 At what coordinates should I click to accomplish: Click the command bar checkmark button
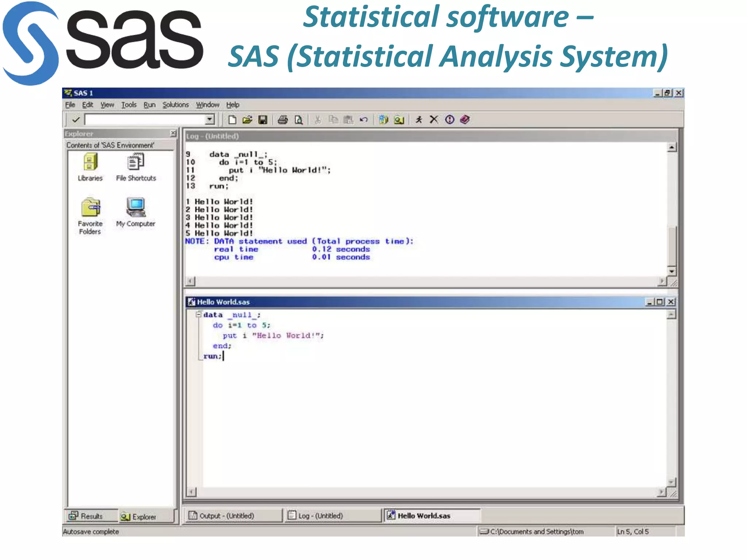[76, 120]
